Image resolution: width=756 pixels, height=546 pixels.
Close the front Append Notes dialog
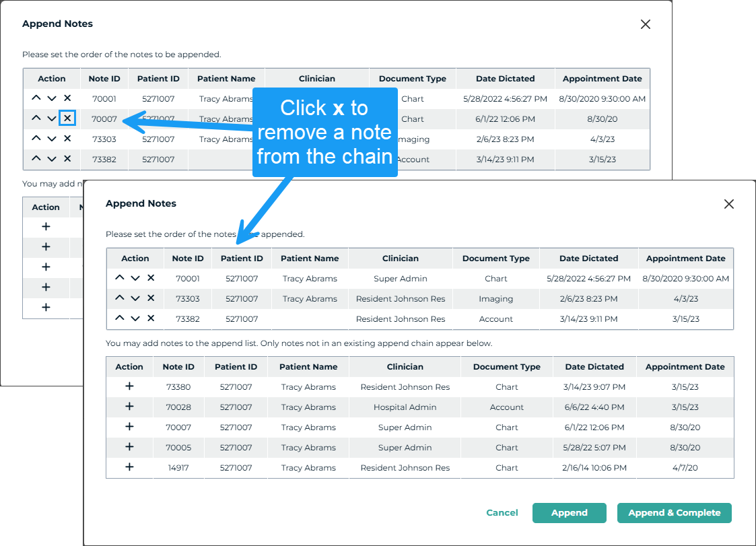(728, 204)
